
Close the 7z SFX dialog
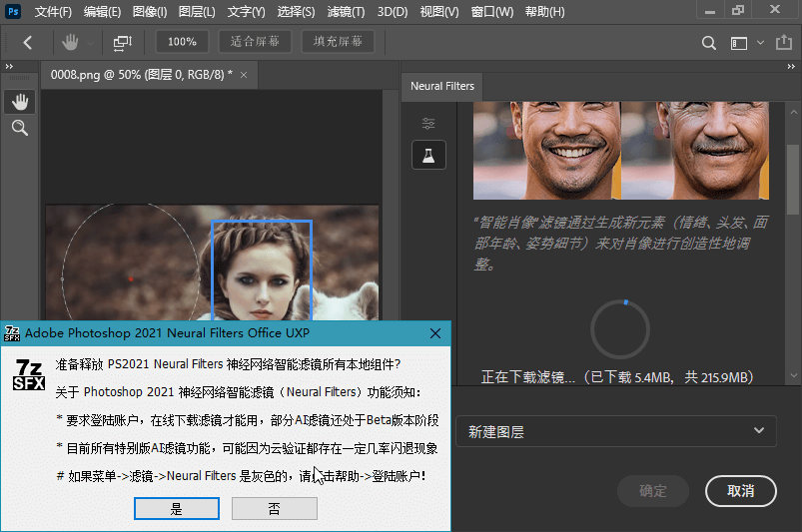coord(435,333)
